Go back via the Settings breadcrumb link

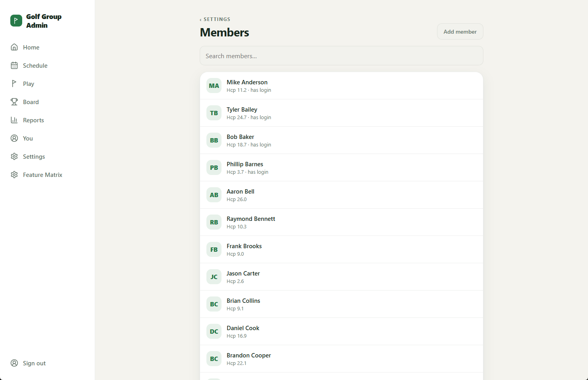[215, 19]
